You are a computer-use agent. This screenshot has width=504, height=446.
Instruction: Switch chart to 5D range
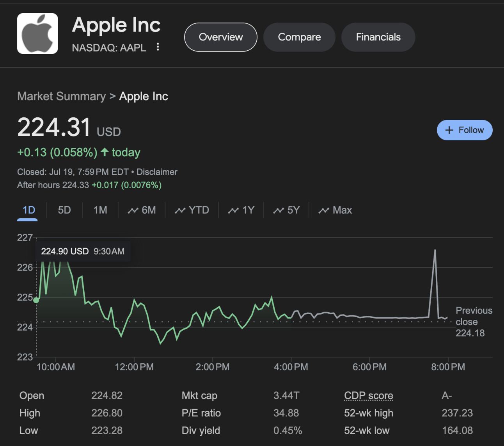[64, 210]
